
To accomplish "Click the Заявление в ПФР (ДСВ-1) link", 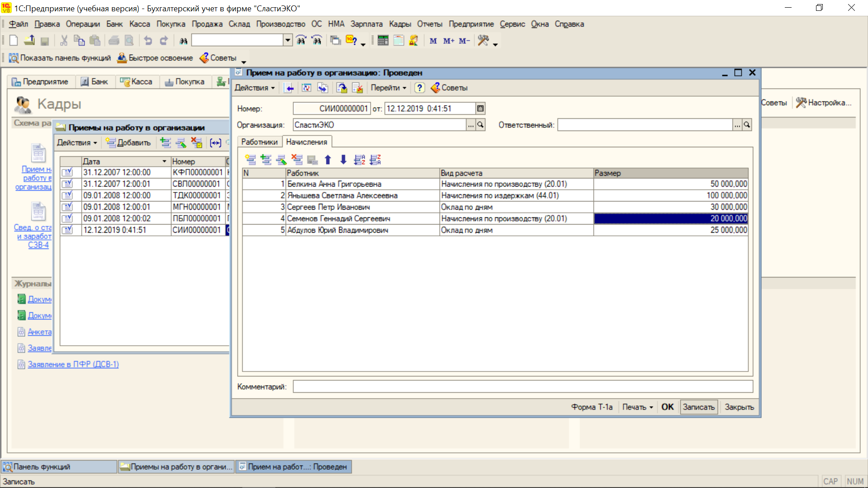I will pos(73,364).
